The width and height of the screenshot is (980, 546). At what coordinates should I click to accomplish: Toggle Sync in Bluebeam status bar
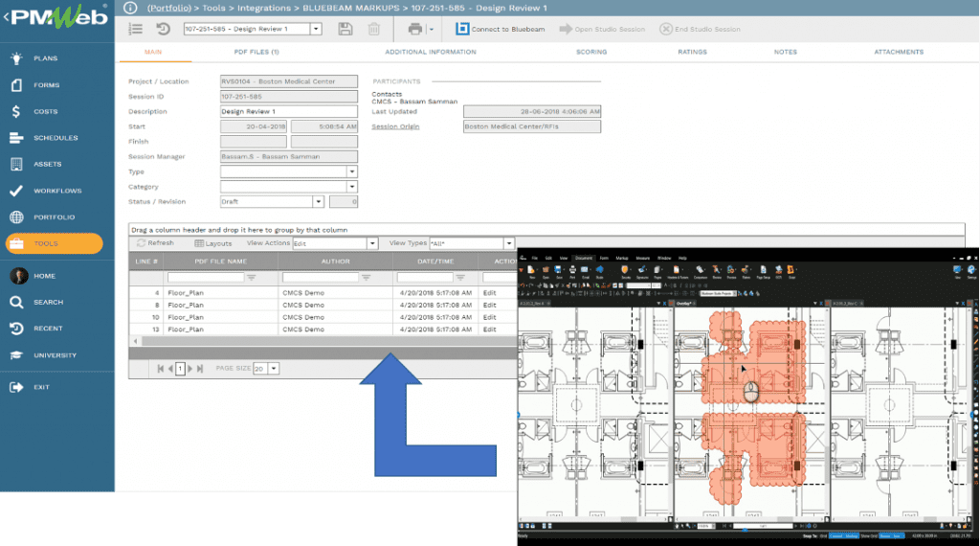[x=898, y=536]
